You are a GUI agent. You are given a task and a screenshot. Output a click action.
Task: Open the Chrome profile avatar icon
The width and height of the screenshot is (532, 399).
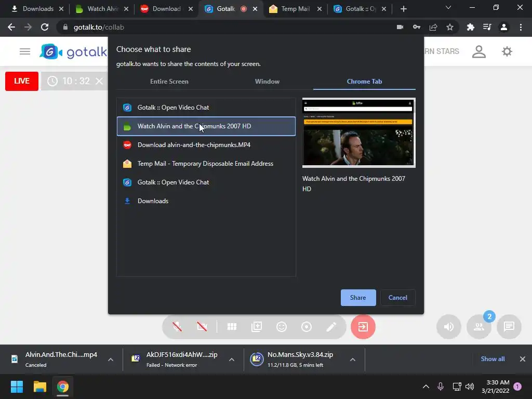pos(504,27)
